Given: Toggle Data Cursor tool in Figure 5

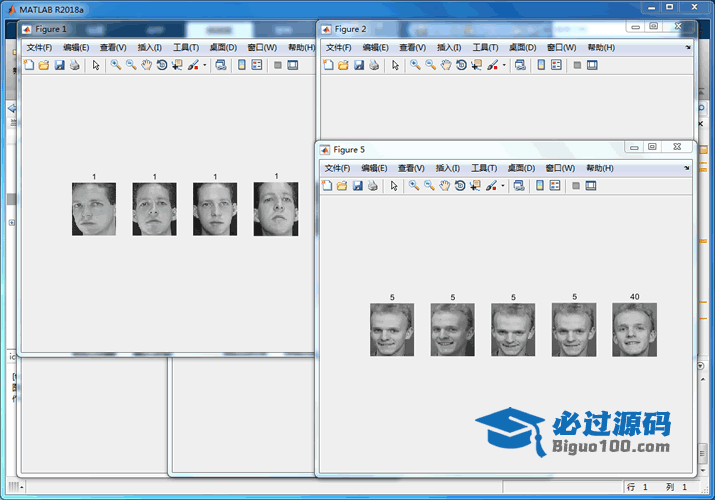Looking at the screenshot, I should [x=475, y=186].
